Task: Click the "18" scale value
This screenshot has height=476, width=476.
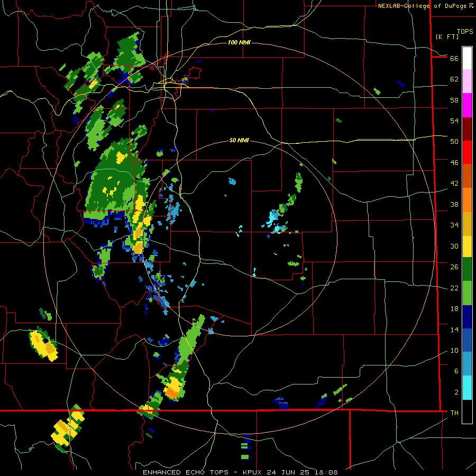Action: (x=454, y=309)
